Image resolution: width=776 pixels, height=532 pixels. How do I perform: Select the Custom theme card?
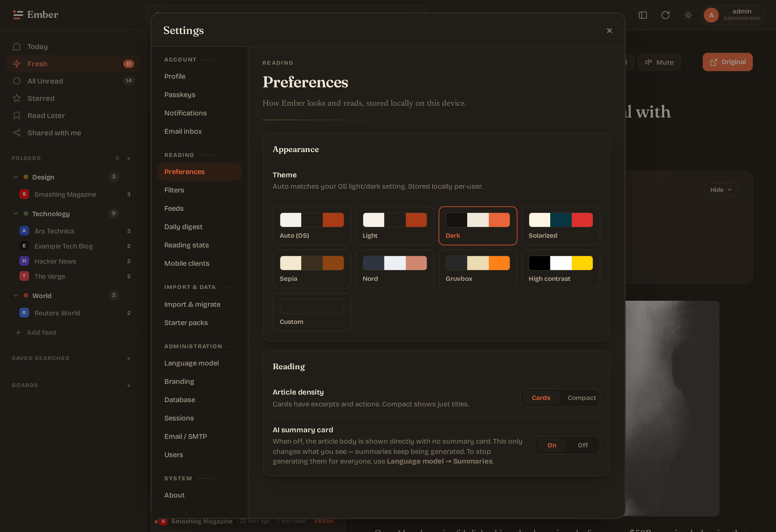[312, 312]
